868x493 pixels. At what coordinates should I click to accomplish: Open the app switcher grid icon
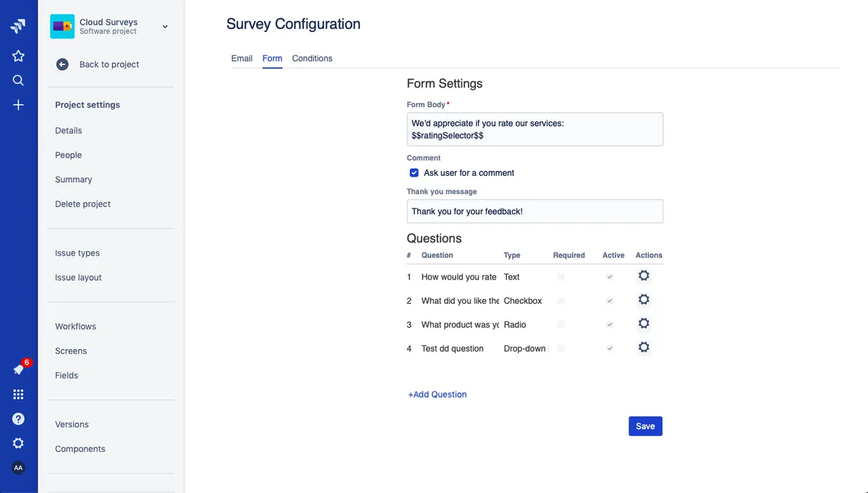click(x=18, y=395)
